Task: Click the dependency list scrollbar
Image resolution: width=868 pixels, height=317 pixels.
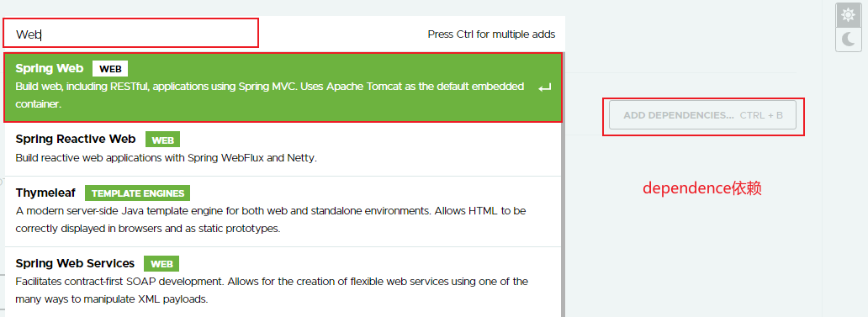Action: (x=563, y=185)
